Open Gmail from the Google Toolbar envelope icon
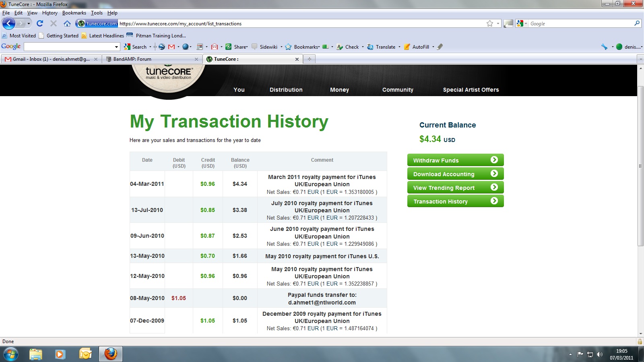Screen dimensions: 644x362 [171, 47]
